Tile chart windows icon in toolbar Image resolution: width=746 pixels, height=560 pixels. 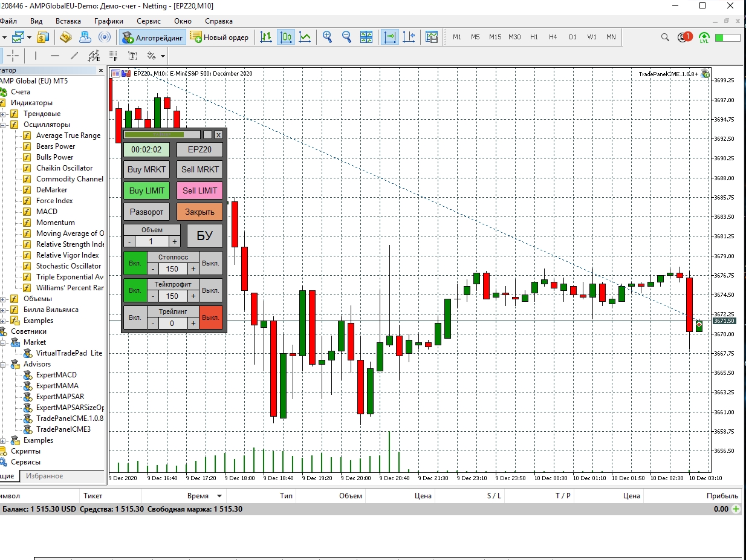coord(366,37)
